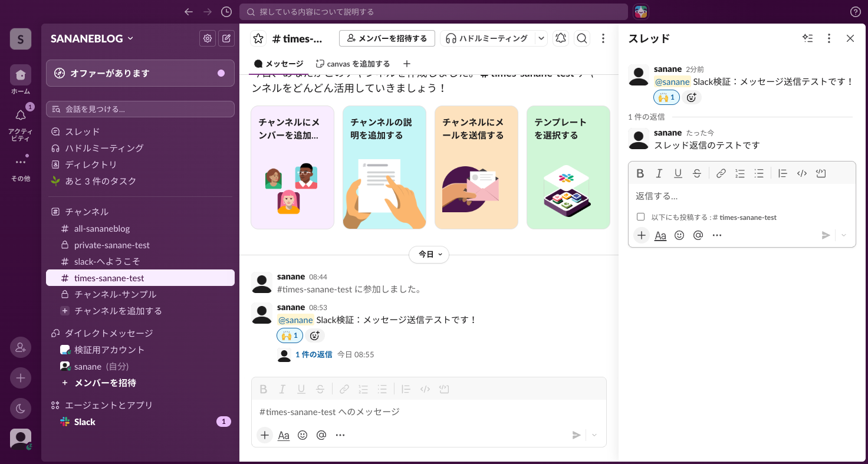This screenshot has height=464, width=868.
Task: Open emoji picker in channel composer
Action: (303, 435)
